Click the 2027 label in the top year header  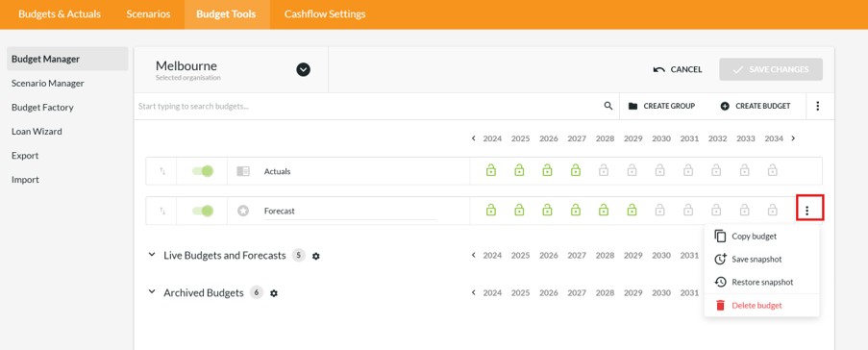(x=577, y=138)
